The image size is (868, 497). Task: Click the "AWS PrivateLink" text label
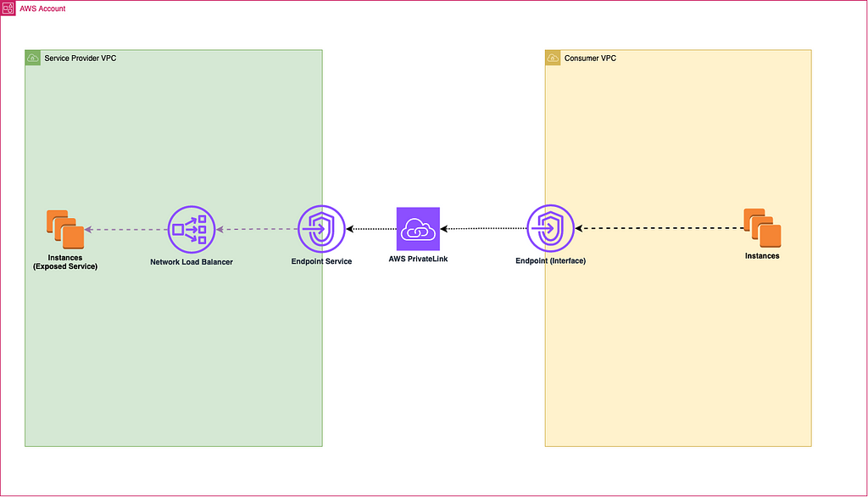pyautogui.click(x=418, y=259)
